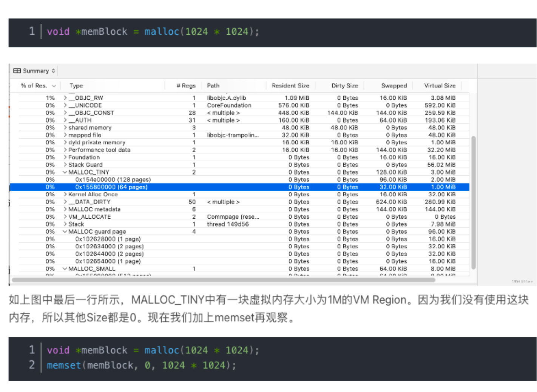
Task: Collapse the MALLOC guard page row
Action: pos(65,231)
